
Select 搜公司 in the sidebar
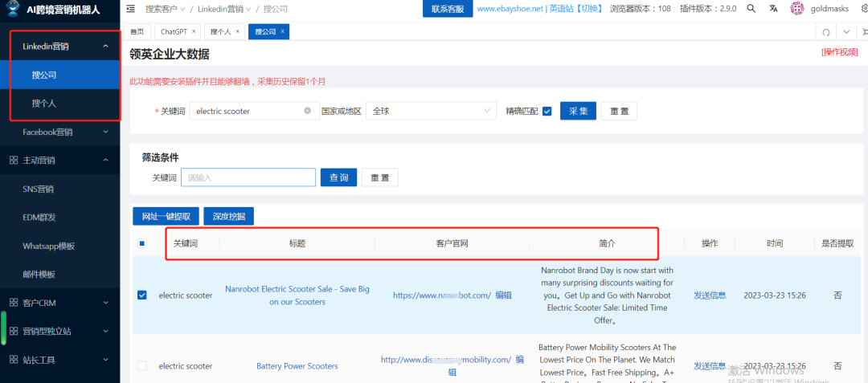click(59, 75)
